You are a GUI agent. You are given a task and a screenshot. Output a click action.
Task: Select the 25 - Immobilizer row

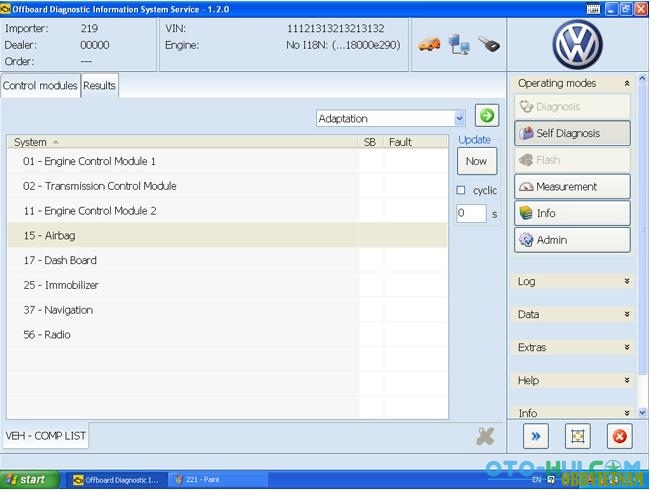(x=227, y=285)
